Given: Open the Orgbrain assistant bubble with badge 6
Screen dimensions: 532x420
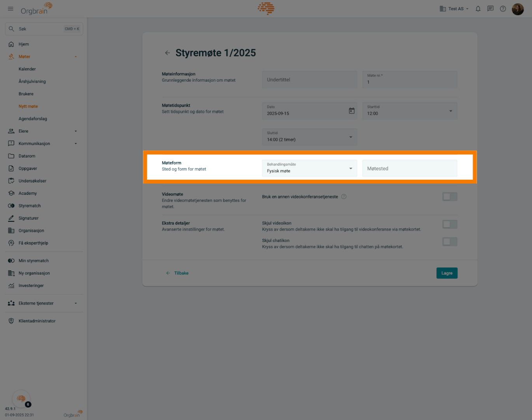Looking at the screenshot, I should pyautogui.click(x=21, y=399).
